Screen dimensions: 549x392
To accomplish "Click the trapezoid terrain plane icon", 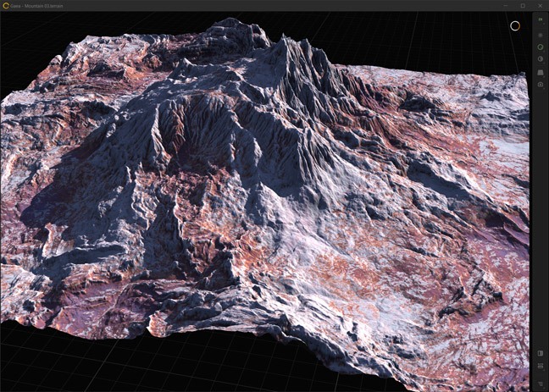I will point(541,72).
